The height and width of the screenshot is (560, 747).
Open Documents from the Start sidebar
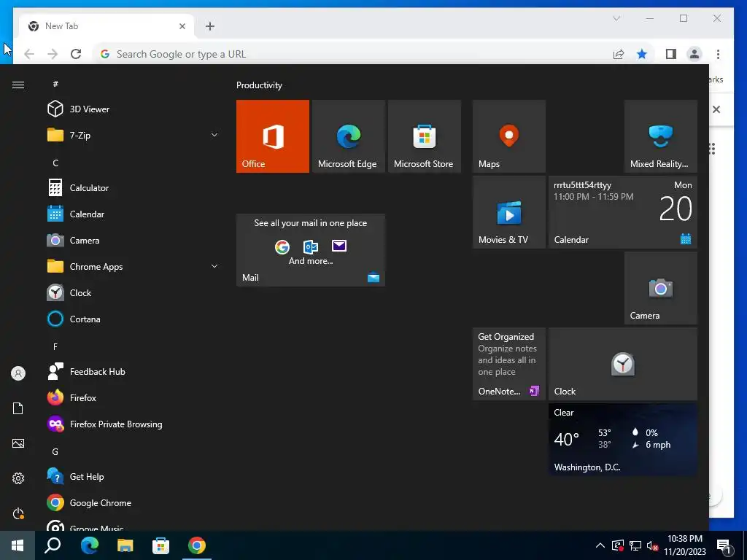click(18, 408)
